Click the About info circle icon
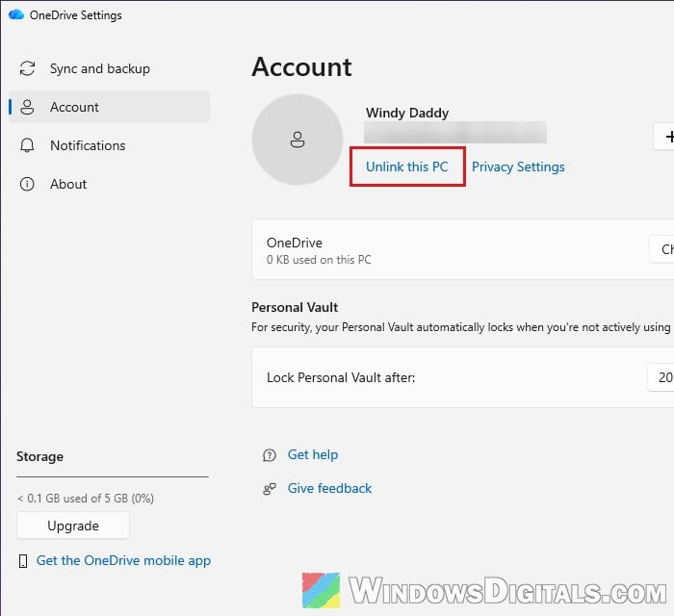Image resolution: width=674 pixels, height=616 pixels. (27, 184)
